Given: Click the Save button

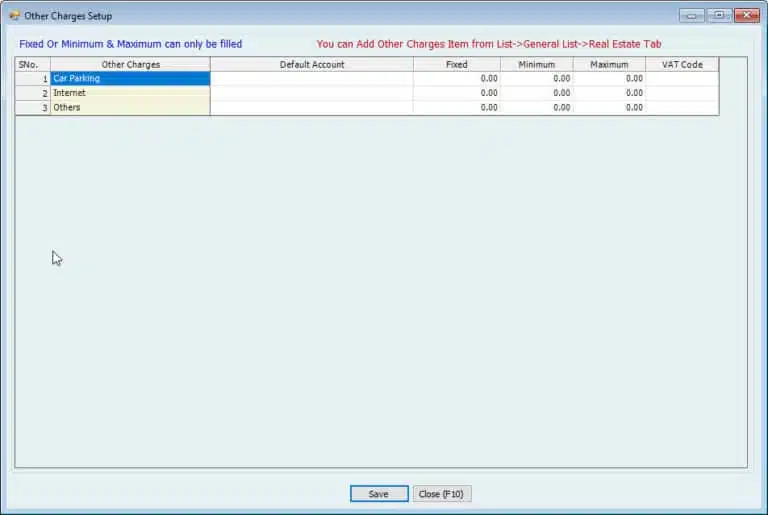Looking at the screenshot, I should (x=379, y=493).
